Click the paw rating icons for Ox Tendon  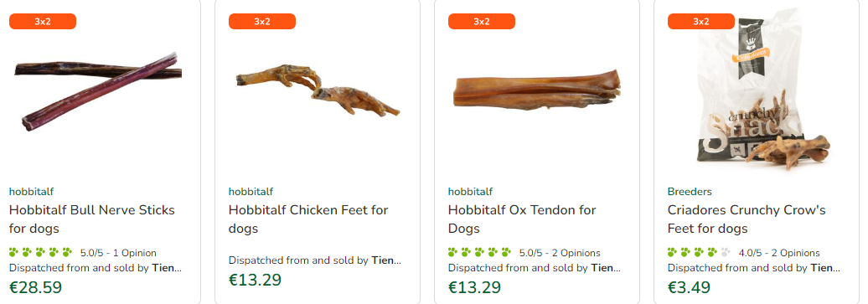point(479,253)
